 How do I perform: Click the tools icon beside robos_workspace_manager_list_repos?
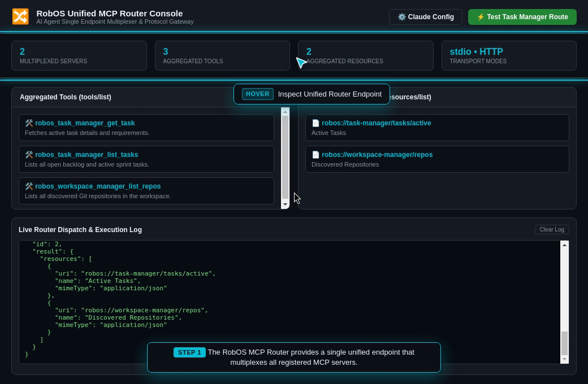pyautogui.click(x=29, y=186)
